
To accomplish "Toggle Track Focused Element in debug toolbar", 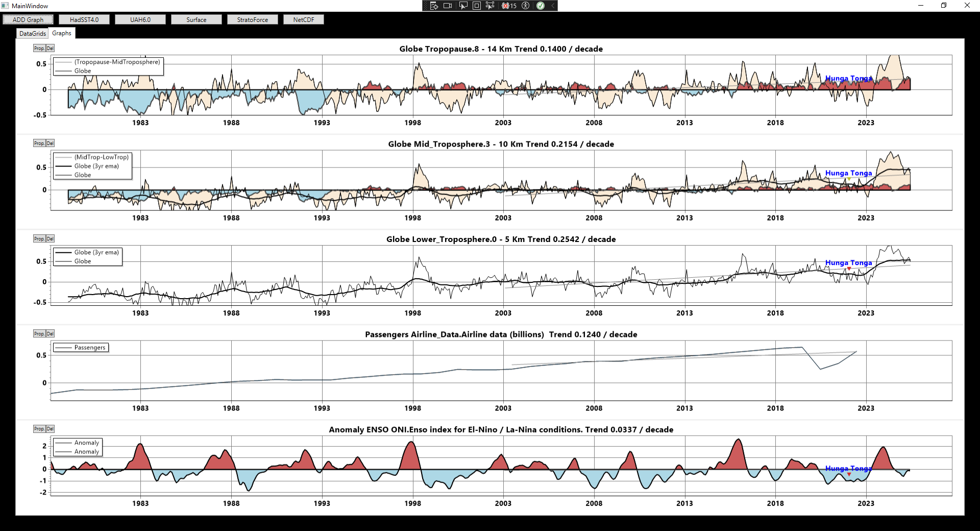I will [x=490, y=6].
